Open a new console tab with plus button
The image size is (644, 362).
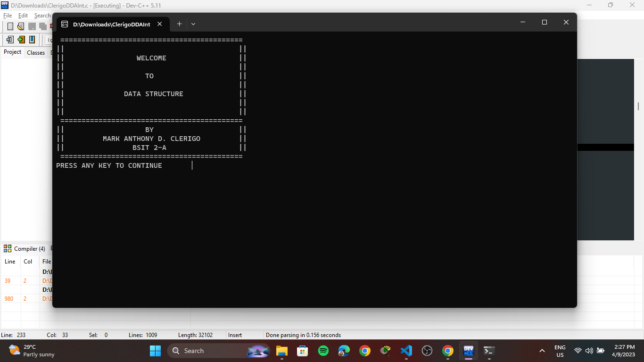(x=179, y=24)
